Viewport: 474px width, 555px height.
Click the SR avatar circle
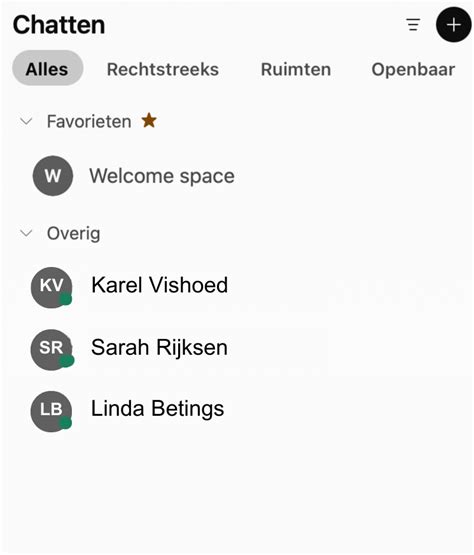click(52, 350)
